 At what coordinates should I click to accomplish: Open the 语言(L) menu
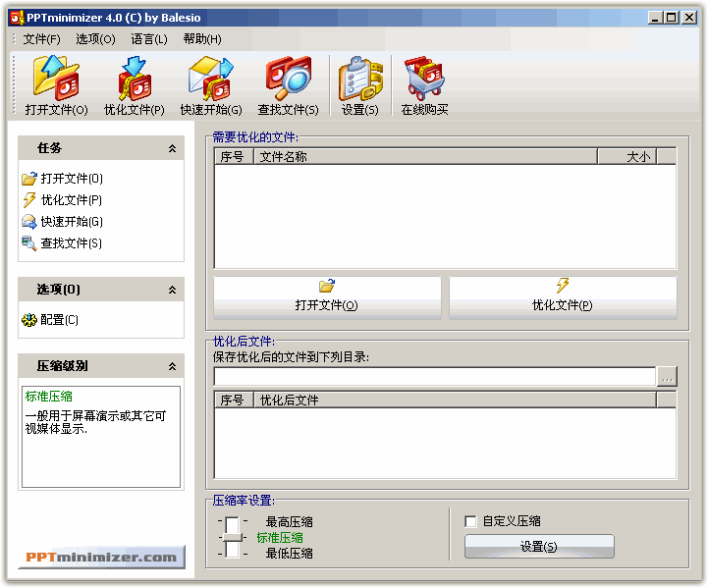click(x=149, y=39)
